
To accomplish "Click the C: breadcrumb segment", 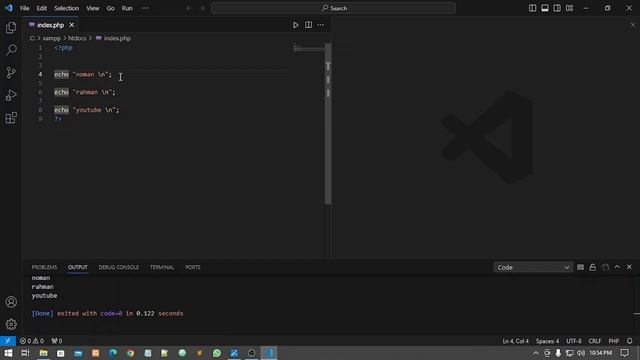I will click(32, 38).
